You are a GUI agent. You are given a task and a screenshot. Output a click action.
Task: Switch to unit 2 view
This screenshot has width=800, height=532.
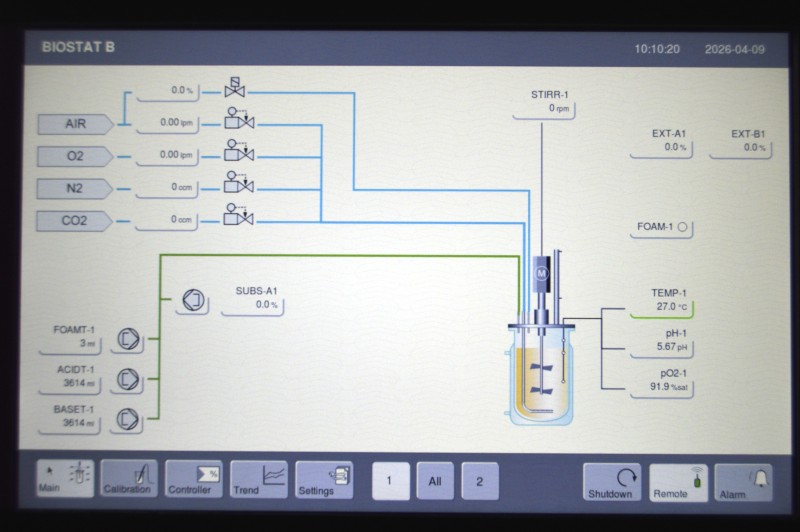pos(480,482)
